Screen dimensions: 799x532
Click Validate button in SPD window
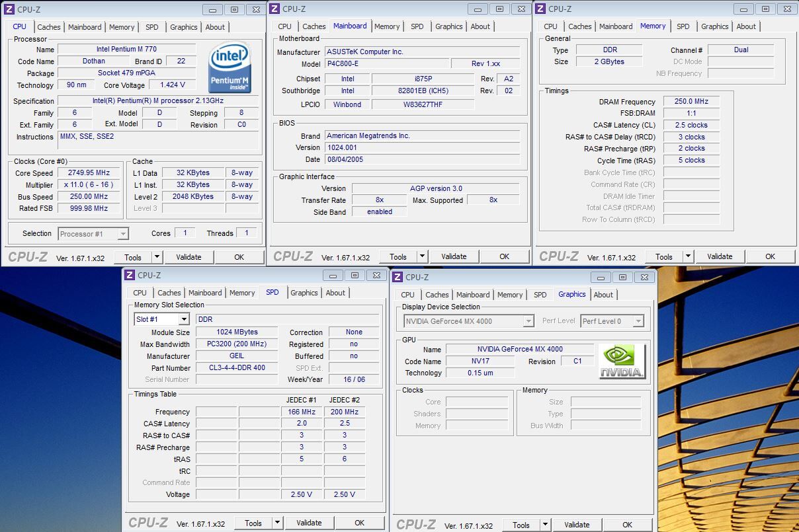tap(309, 523)
